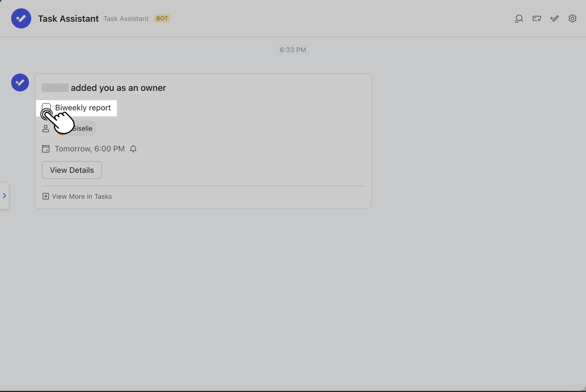
Task: Click the calendar icon before Tomorrow, 6:00 PM
Action: (x=45, y=148)
